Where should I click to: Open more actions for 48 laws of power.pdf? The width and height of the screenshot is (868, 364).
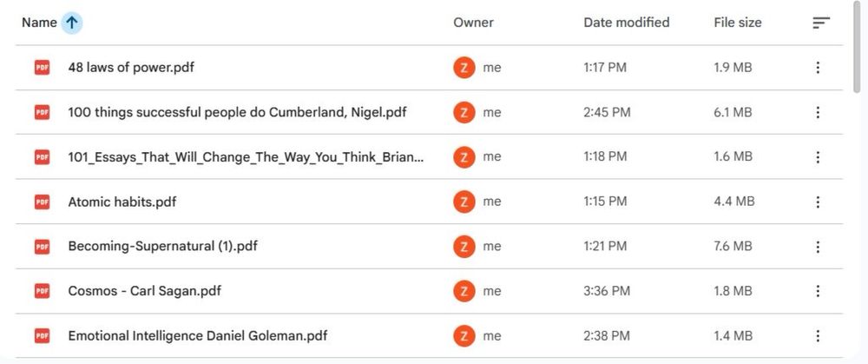point(818,68)
